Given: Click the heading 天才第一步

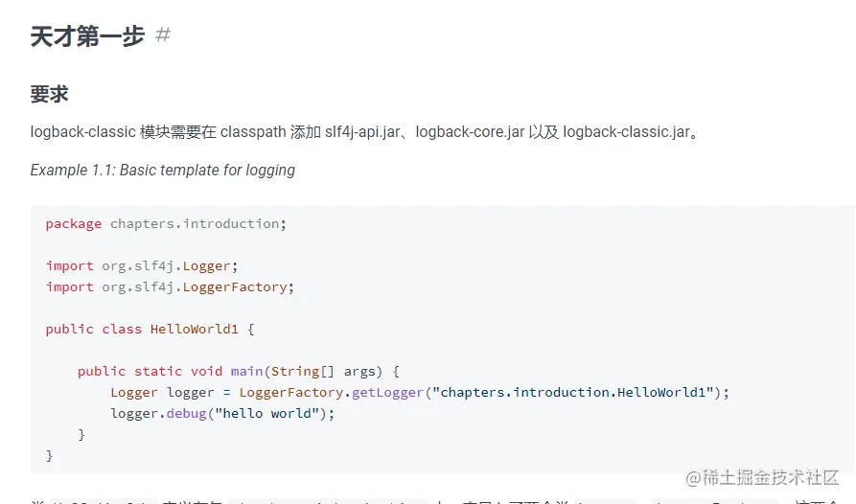Looking at the screenshot, I should [x=87, y=36].
